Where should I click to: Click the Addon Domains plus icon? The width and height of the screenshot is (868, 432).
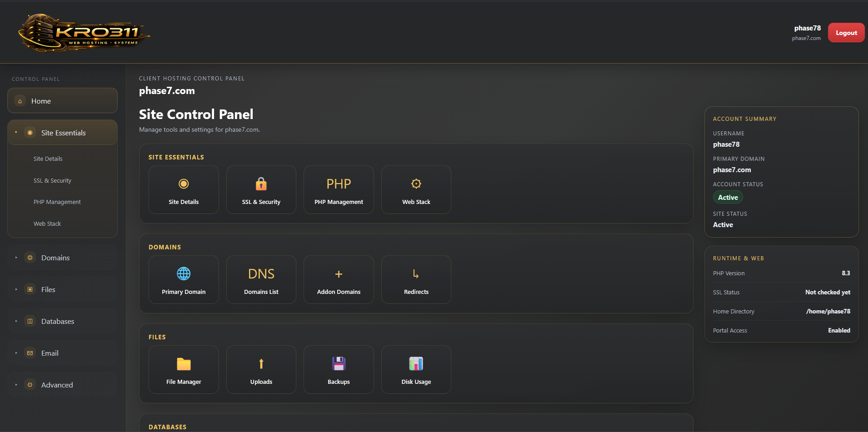(338, 273)
